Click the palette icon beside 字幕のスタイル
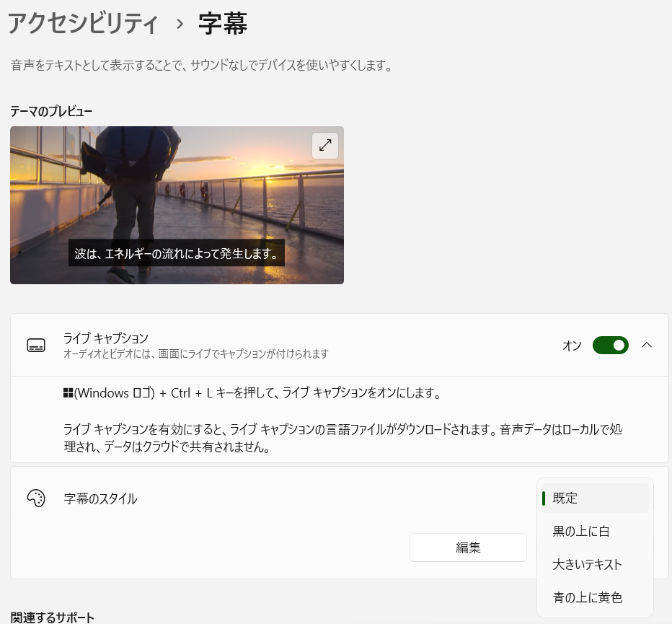The height and width of the screenshot is (624, 672). [36, 498]
